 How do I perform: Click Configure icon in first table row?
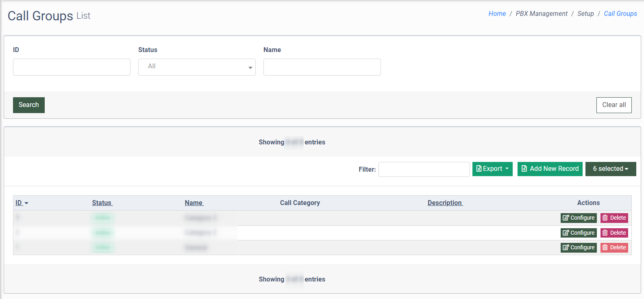pos(566,218)
